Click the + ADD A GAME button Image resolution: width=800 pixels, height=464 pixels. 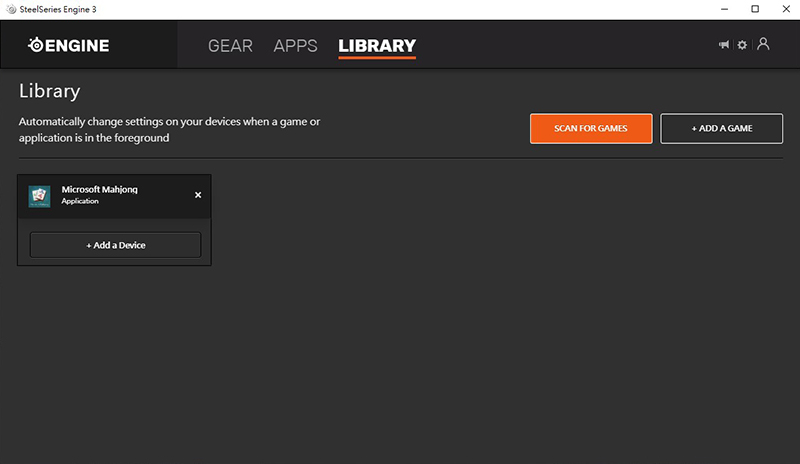(x=721, y=128)
